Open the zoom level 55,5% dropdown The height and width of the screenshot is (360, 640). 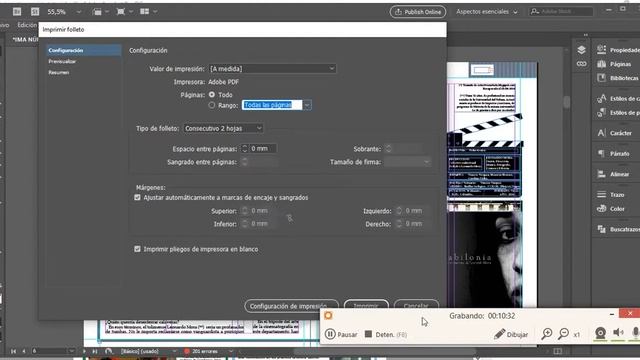point(78,12)
